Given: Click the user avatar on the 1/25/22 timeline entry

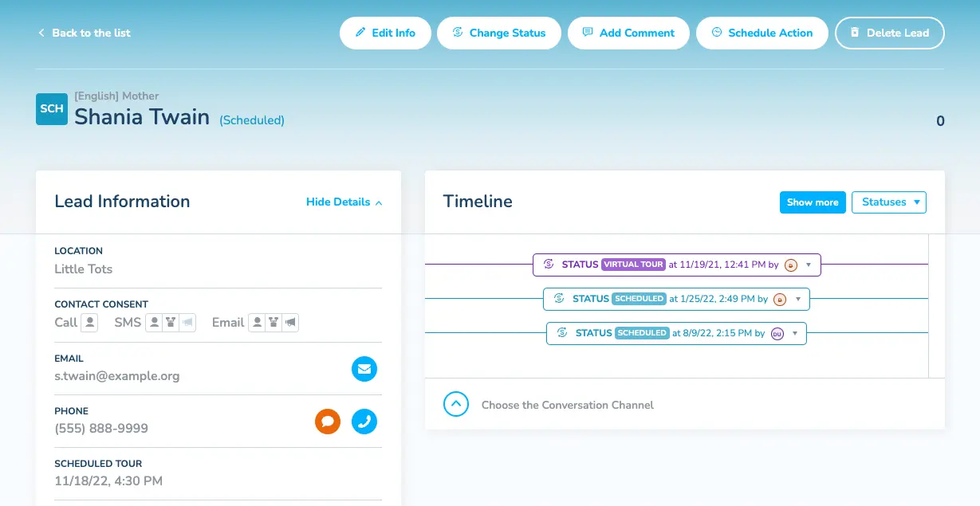Looking at the screenshot, I should [x=780, y=300].
